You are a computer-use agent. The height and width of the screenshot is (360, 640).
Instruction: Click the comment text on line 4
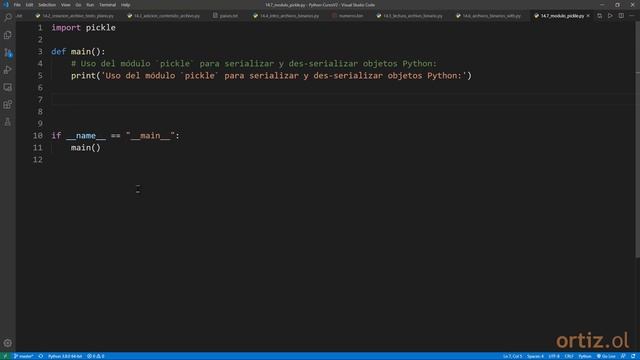[x=254, y=64]
